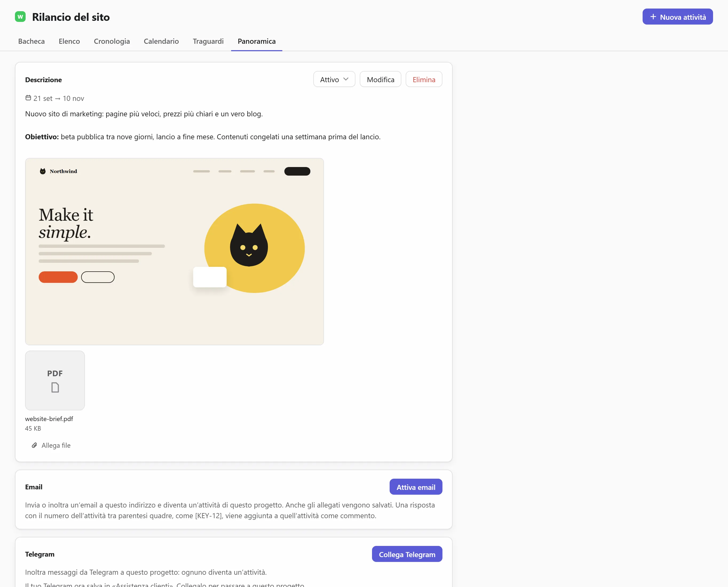Open the Bacheca tab

click(x=31, y=41)
